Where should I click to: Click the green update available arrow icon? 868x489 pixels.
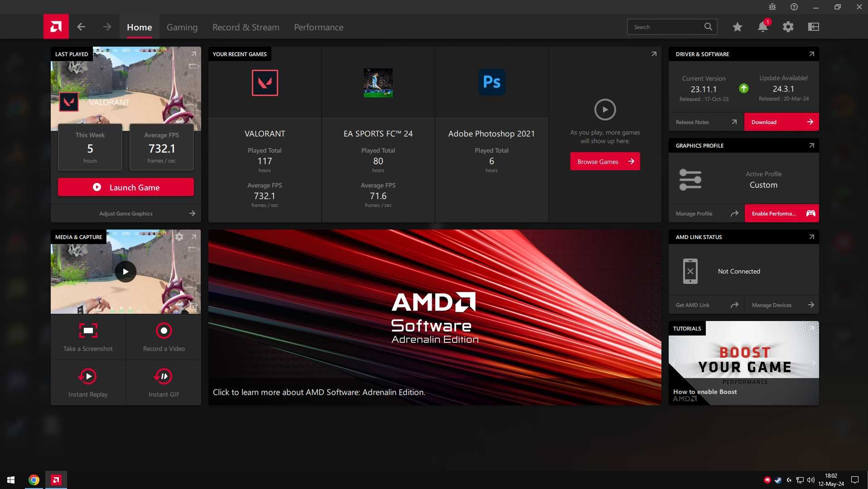pos(744,88)
